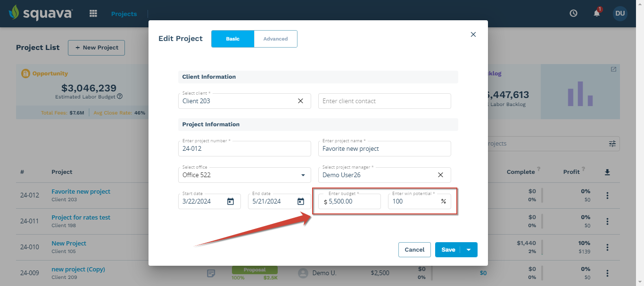Expand the Save button dropdown arrow
Viewport: 644px width, 286px height.
click(x=468, y=250)
